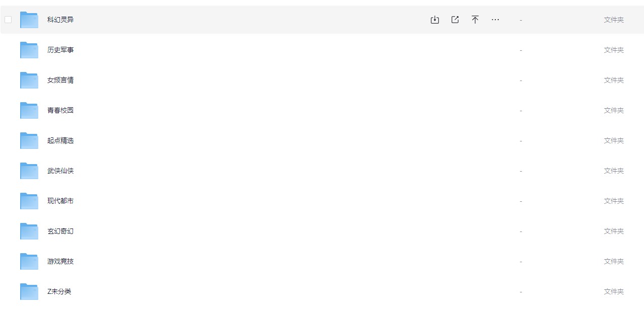Click the 起点精选 folder icon
644x309 pixels.
coord(29,140)
